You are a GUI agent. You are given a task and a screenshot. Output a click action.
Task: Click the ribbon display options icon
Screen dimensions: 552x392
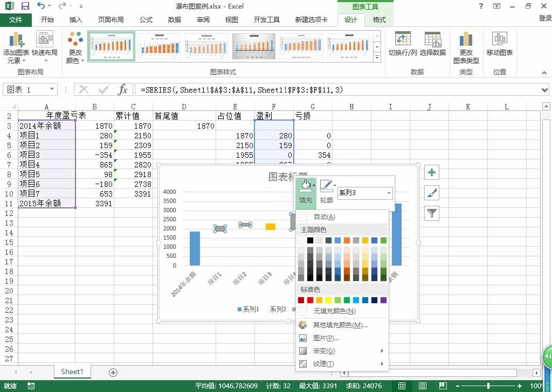click(496, 6)
